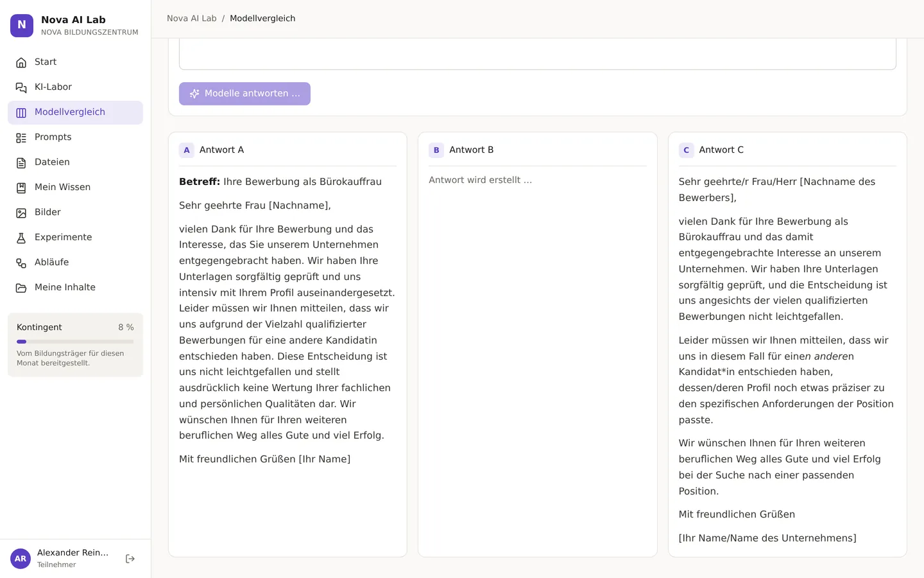Open Mein Wissen from the sidebar
The height and width of the screenshot is (578, 924).
(75, 188)
